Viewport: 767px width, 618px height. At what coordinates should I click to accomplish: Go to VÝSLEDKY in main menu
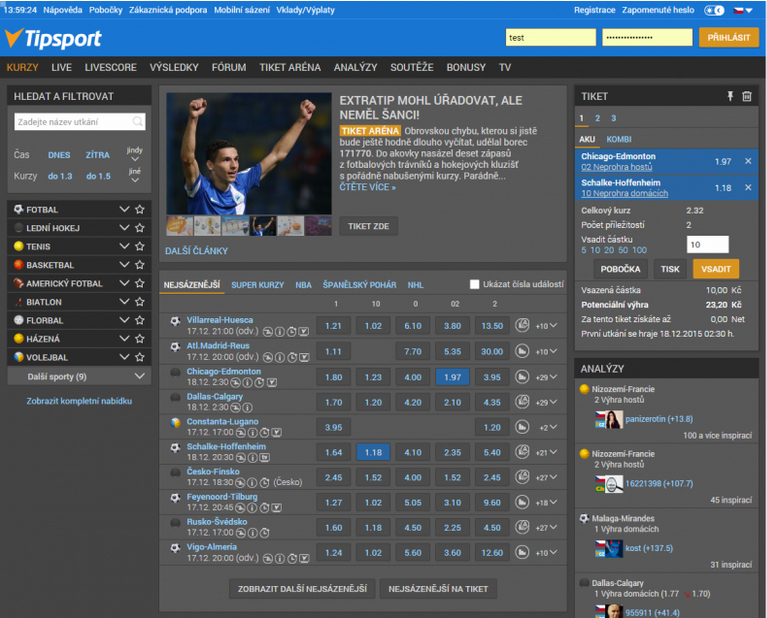(x=174, y=68)
